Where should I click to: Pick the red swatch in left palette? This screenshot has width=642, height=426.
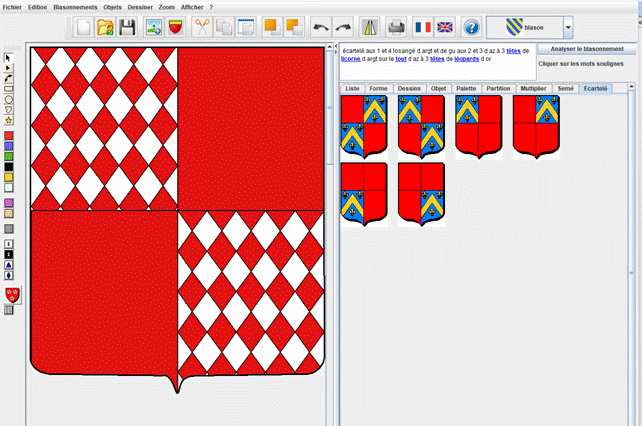(9, 135)
